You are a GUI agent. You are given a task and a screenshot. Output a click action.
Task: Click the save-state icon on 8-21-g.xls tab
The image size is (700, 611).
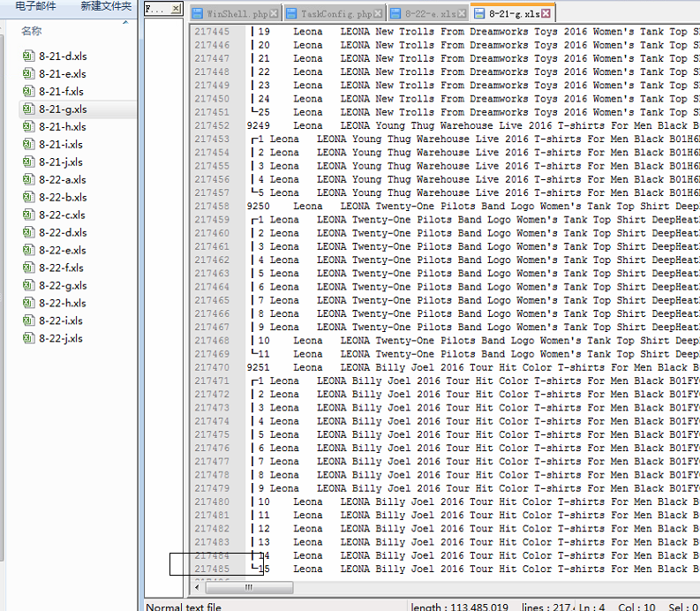tap(479, 13)
